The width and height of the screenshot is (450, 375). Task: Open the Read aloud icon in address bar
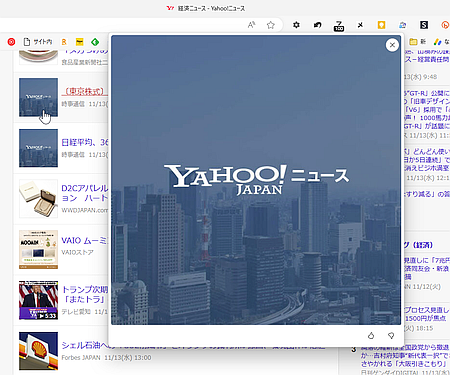251,25
